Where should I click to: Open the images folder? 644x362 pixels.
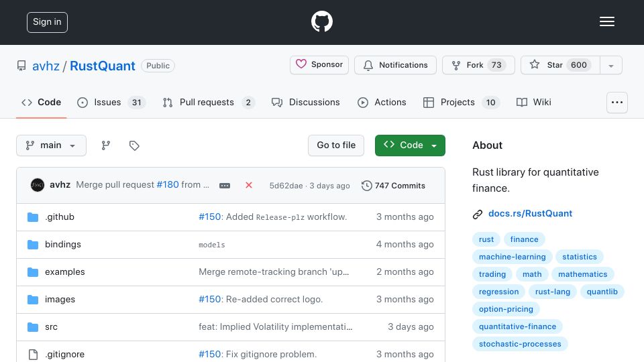pos(60,299)
